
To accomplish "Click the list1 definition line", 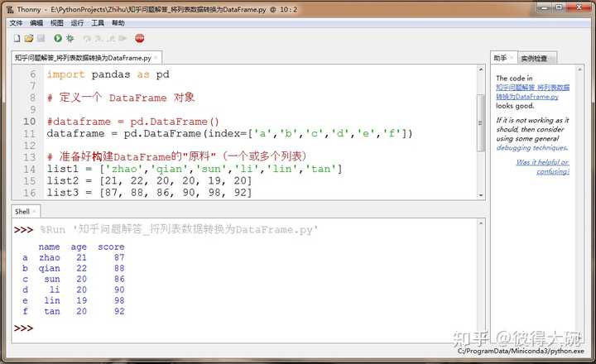I will coord(195,169).
